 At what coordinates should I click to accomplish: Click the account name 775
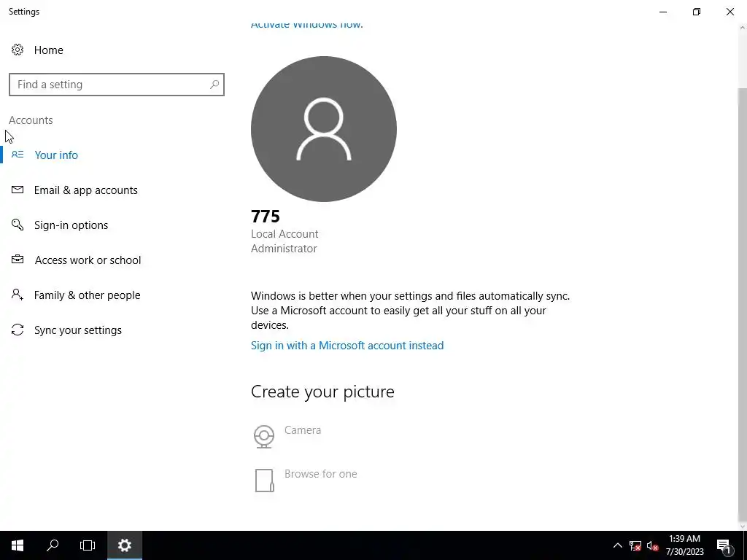pos(266,216)
